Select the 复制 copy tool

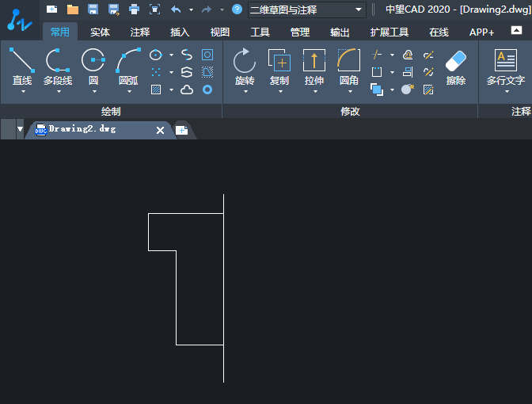click(x=279, y=67)
